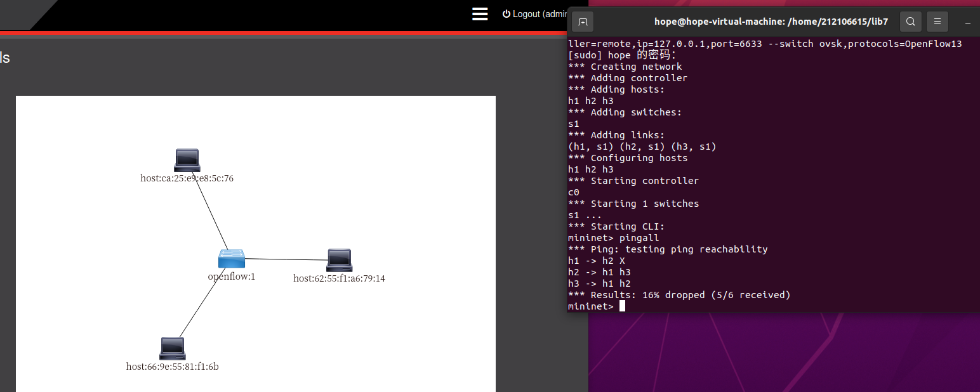Click the '*** Configuring hosts' line

coord(628,158)
